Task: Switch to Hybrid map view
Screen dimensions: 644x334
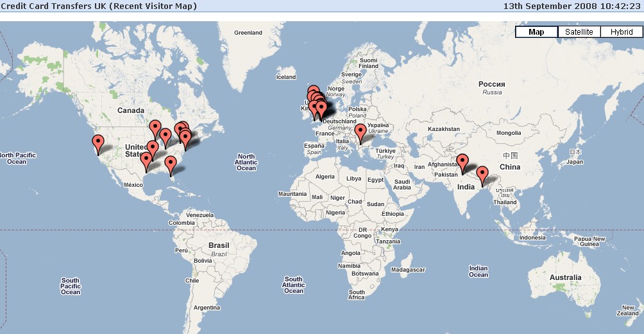Action: [621, 32]
